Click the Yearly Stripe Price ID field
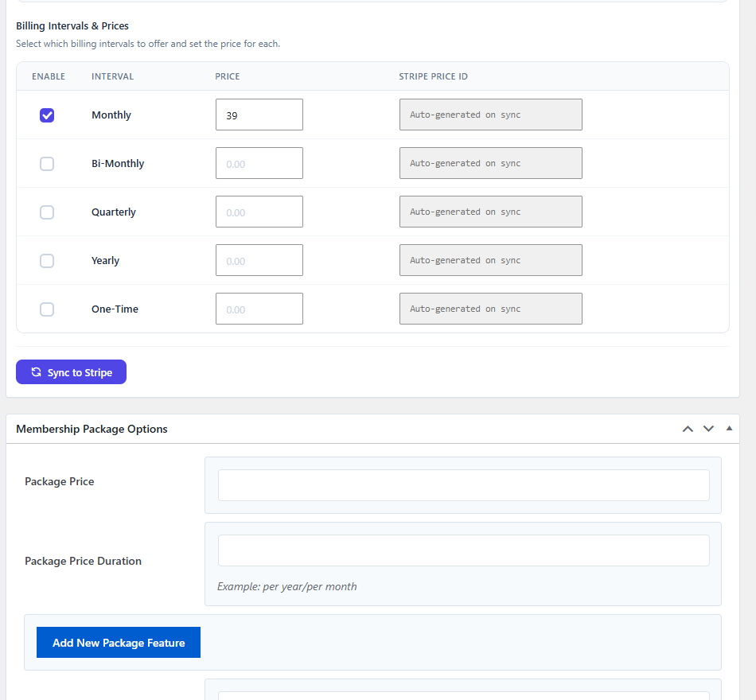This screenshot has height=700, width=756. coord(491,260)
